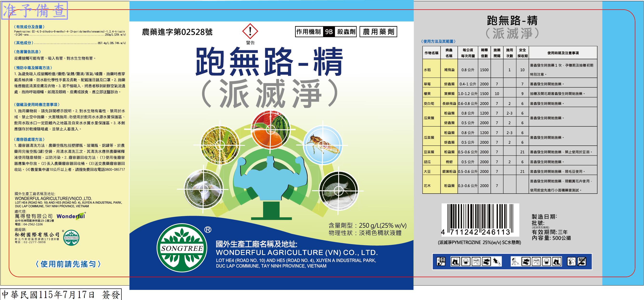Click the wash after use pictogram
Viewport: 644px width, 300px height.
(x=571, y=261)
